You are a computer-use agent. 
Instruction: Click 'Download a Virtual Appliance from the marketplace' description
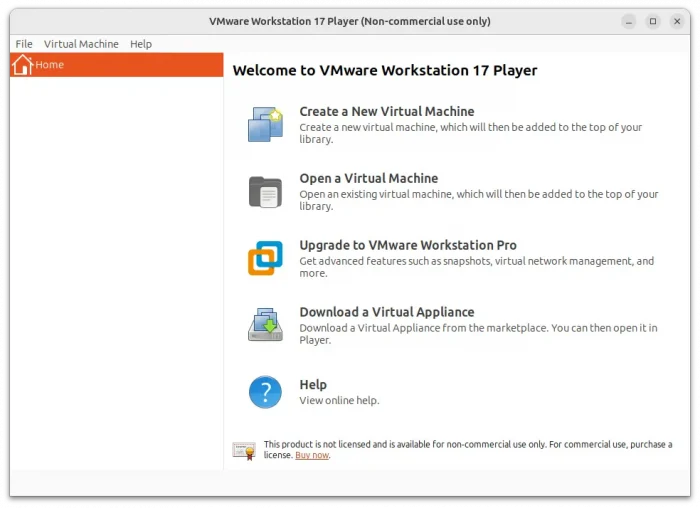(479, 334)
